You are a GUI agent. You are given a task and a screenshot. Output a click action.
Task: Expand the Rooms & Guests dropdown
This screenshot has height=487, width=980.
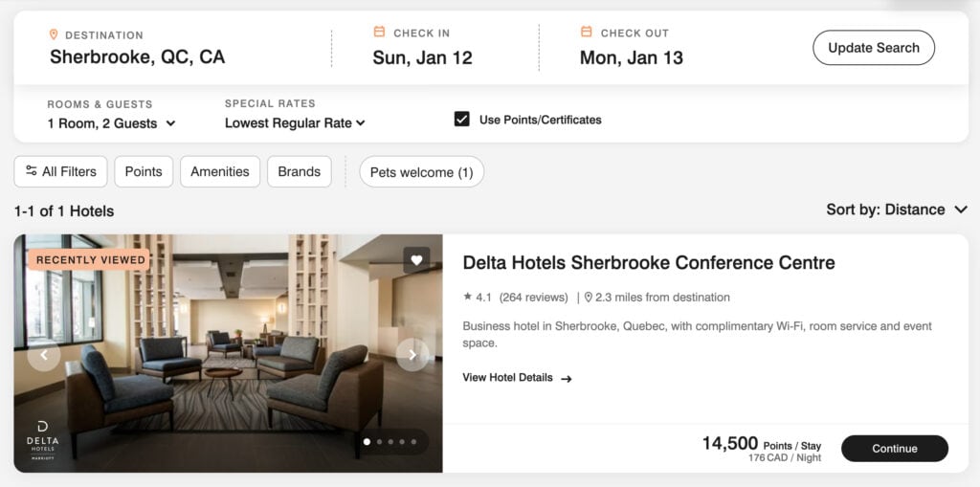tap(111, 123)
